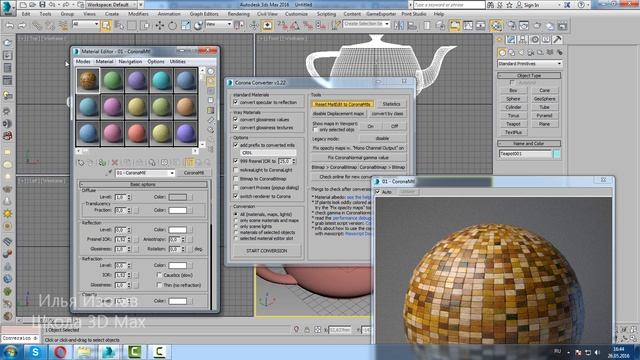Viewport: 640px width, 360px height.
Task: Open the Navigation menu in Material Editor
Action: 130,61
